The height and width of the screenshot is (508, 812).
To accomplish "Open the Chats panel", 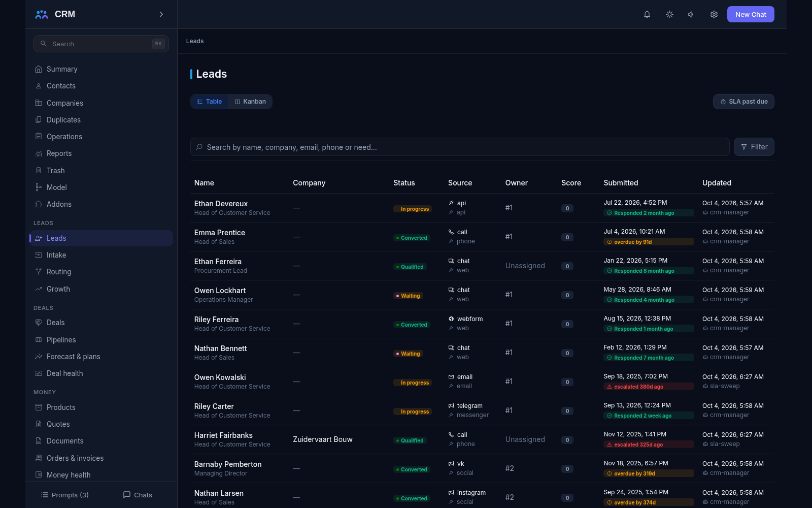I will coord(138,495).
